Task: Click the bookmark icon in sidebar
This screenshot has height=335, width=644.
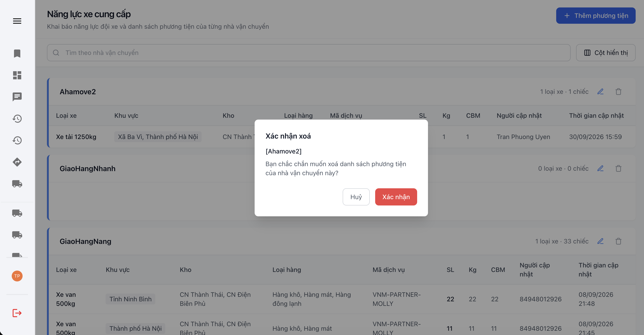Action: (x=17, y=53)
